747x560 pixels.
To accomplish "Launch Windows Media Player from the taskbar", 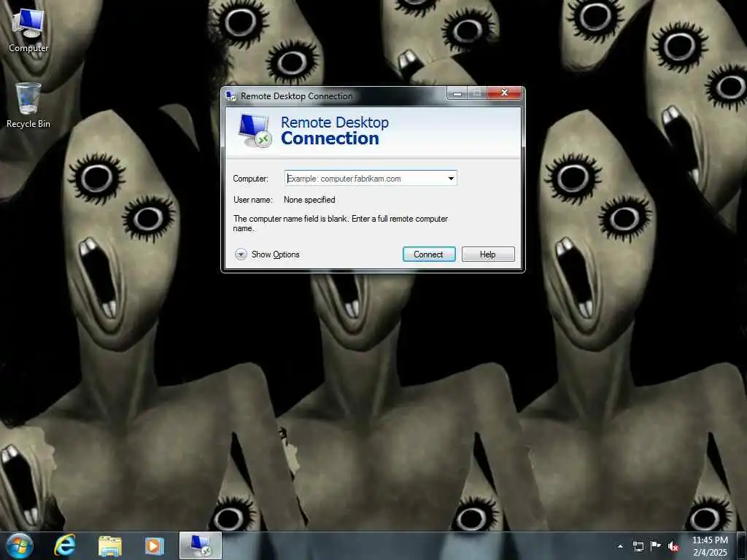I will (x=154, y=546).
